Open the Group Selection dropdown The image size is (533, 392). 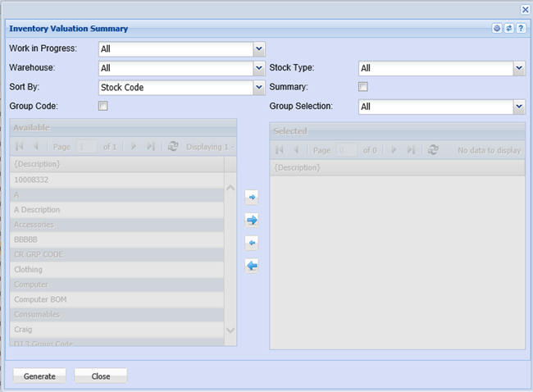tap(518, 106)
